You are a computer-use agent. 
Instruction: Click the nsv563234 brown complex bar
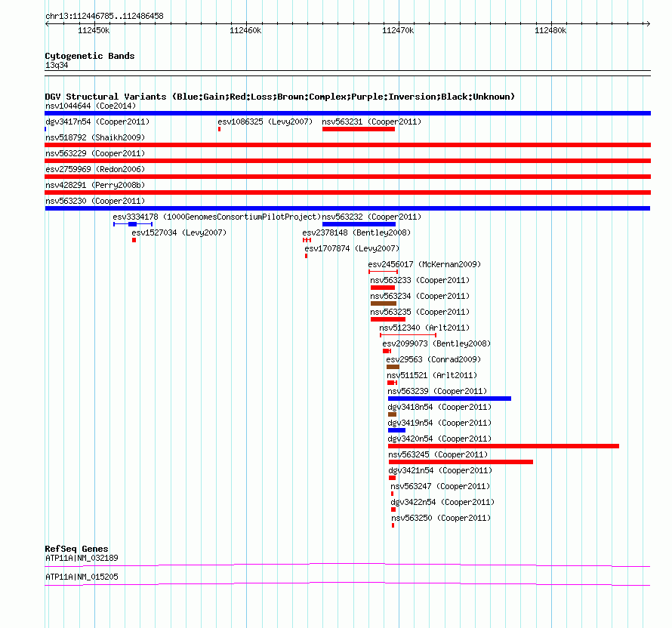(x=383, y=303)
